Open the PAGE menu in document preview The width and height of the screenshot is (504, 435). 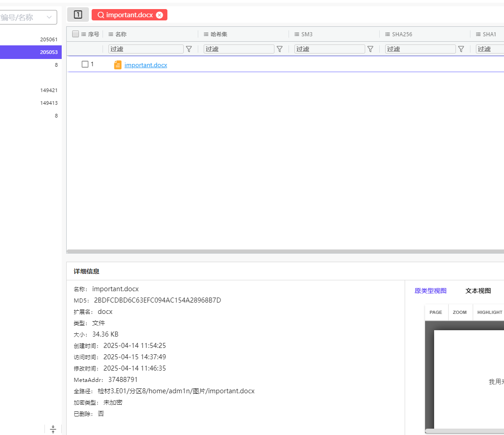[435, 313]
